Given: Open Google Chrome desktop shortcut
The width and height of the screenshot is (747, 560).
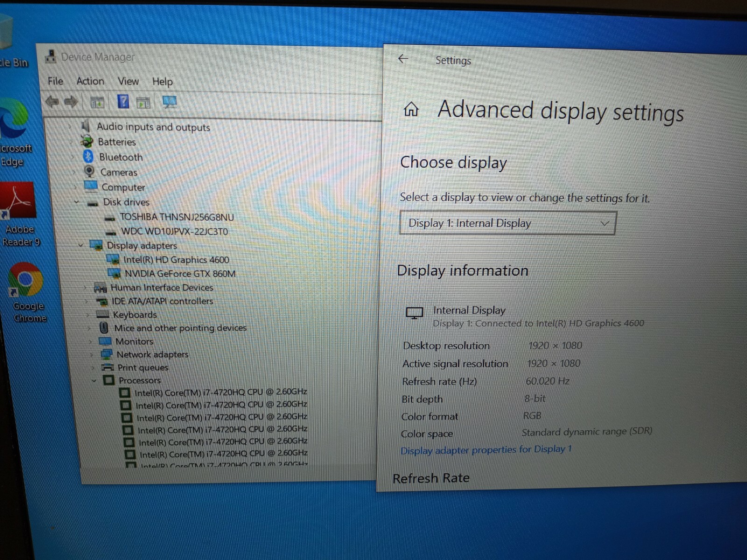Looking at the screenshot, I should [x=27, y=292].
